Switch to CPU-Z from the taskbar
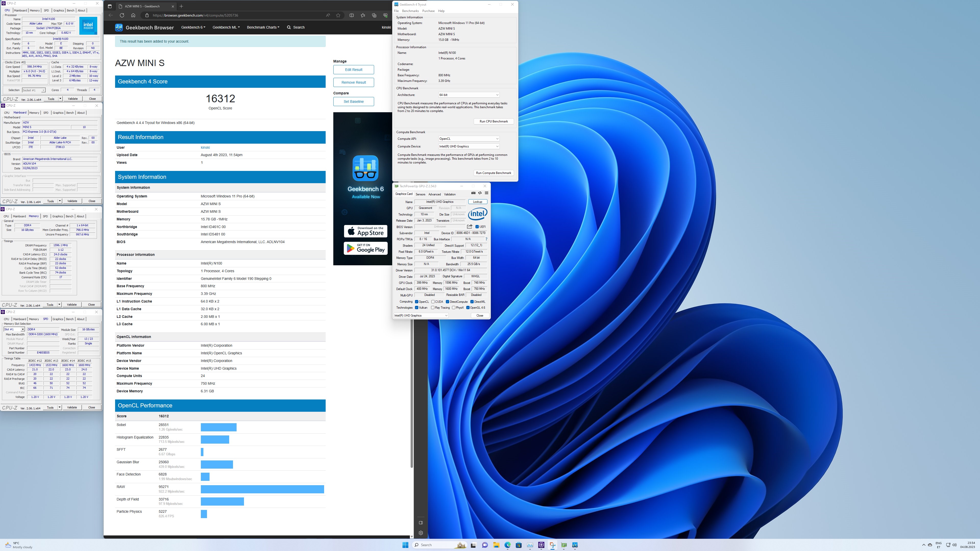The image size is (980, 551). point(541,545)
